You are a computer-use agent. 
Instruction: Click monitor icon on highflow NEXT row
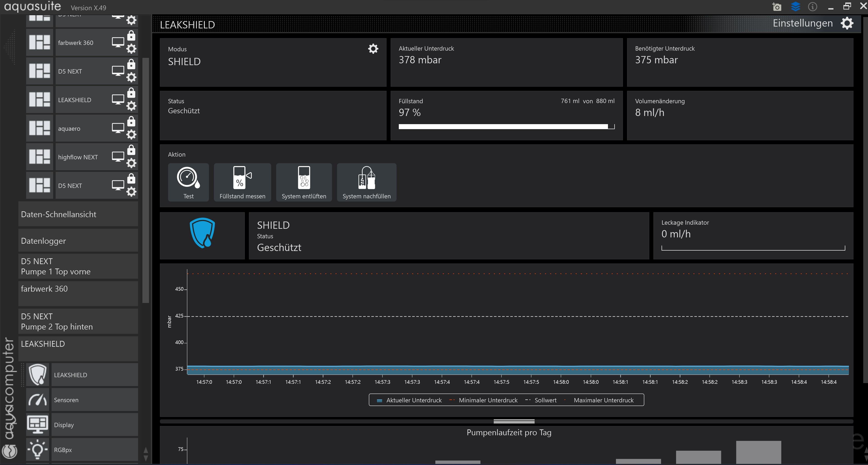tap(118, 157)
